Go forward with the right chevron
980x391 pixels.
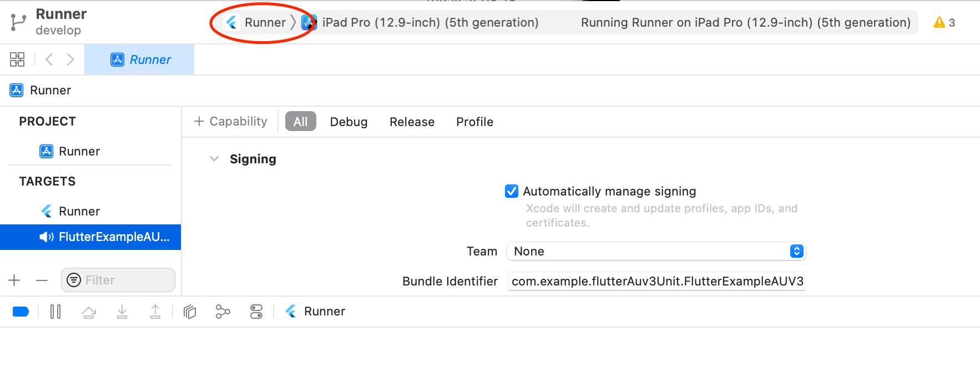70,59
